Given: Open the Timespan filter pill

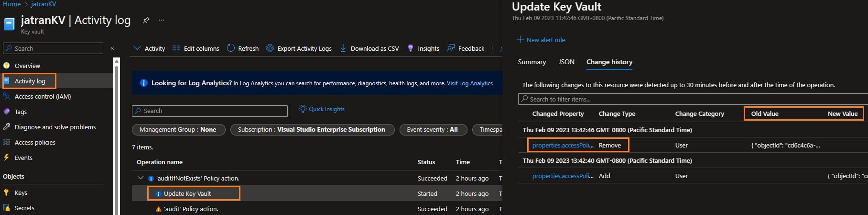Looking at the screenshot, I should (x=488, y=129).
